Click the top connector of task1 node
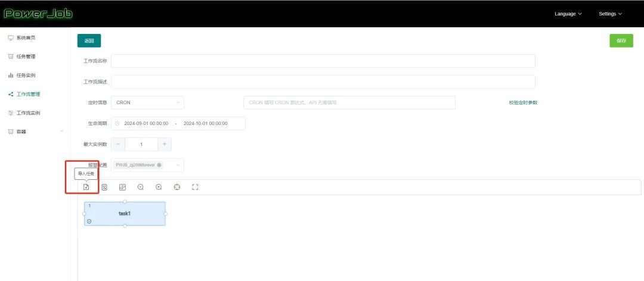 (x=125, y=201)
